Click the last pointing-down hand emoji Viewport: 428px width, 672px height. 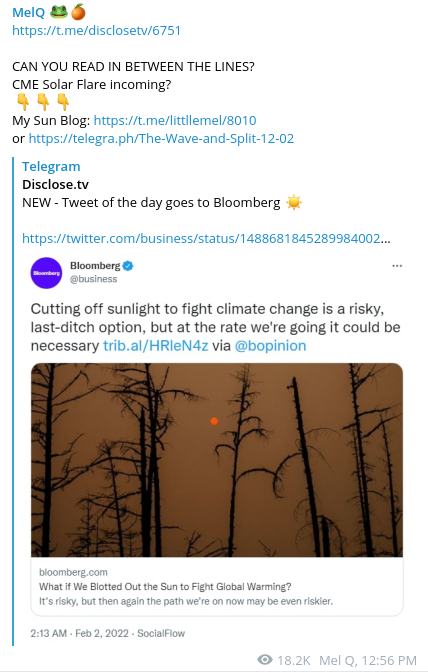(x=63, y=102)
